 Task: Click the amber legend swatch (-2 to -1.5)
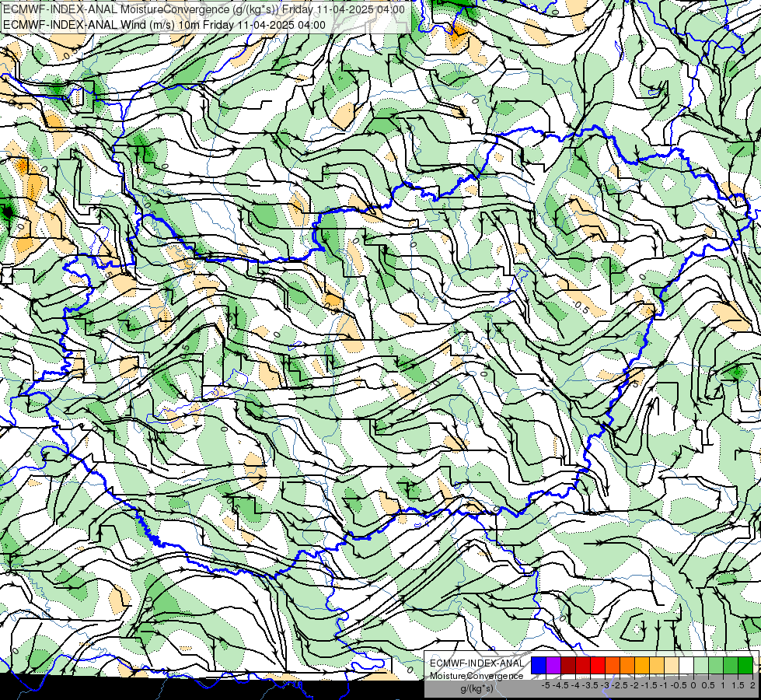coord(642,666)
